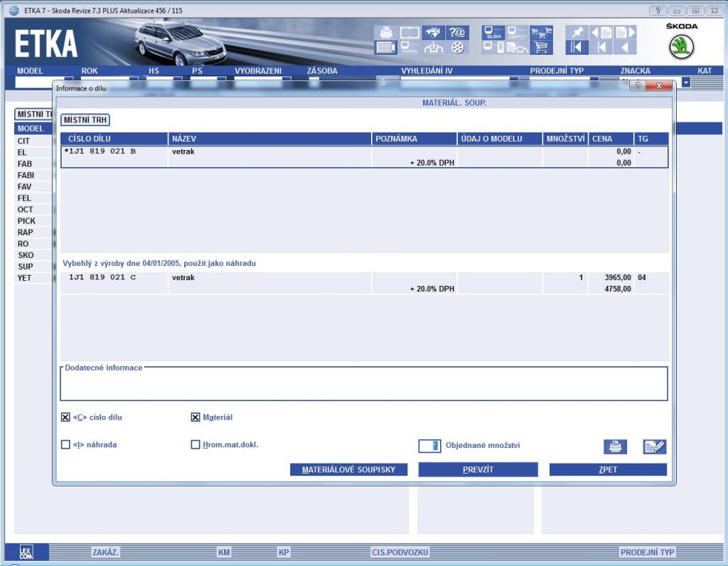The width and height of the screenshot is (728, 566).
Task: Select PICK in the background model list
Action: click(x=26, y=221)
